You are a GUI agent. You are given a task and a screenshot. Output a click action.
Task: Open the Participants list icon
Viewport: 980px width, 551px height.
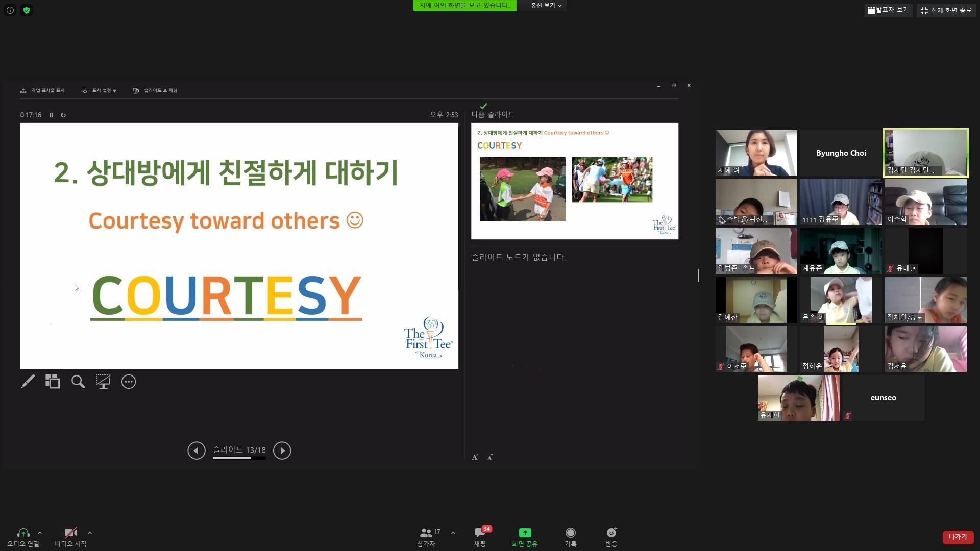point(426,533)
